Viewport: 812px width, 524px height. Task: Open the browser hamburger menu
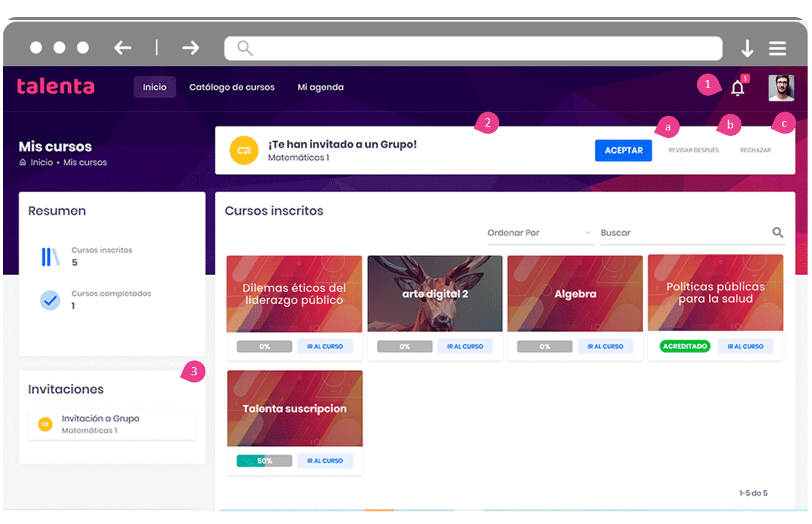pyautogui.click(x=777, y=47)
